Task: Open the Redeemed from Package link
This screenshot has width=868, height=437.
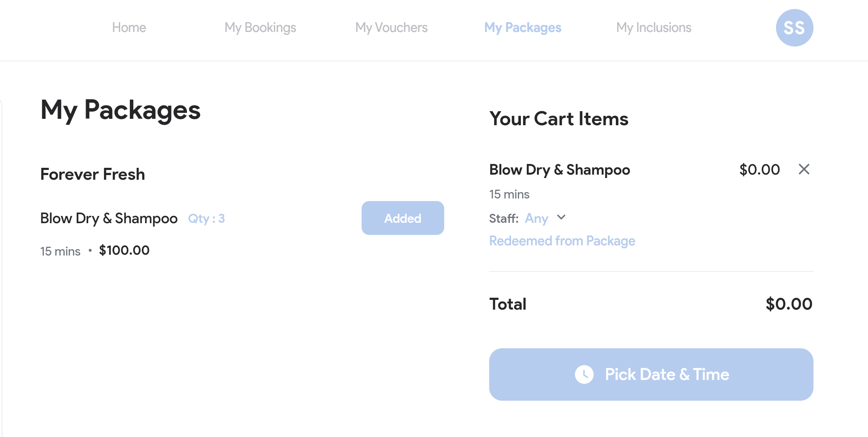Action: 562,241
